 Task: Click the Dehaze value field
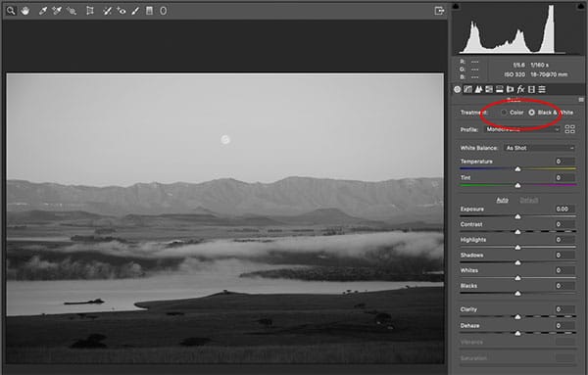[564, 325]
